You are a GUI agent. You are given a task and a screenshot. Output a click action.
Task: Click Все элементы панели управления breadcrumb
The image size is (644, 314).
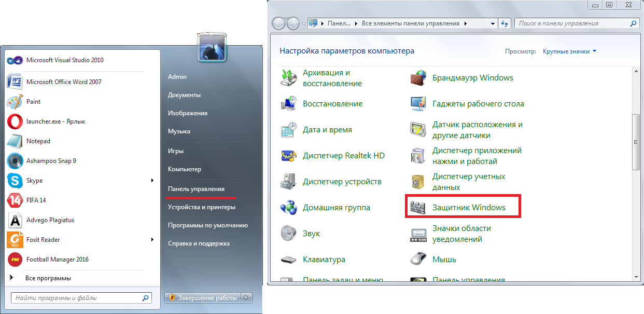point(411,23)
